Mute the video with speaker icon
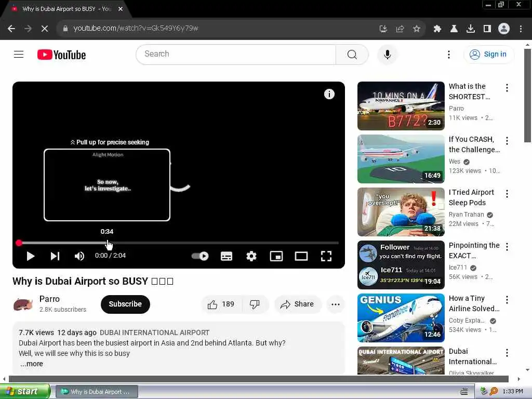This screenshot has height=399, width=532. pos(79,256)
